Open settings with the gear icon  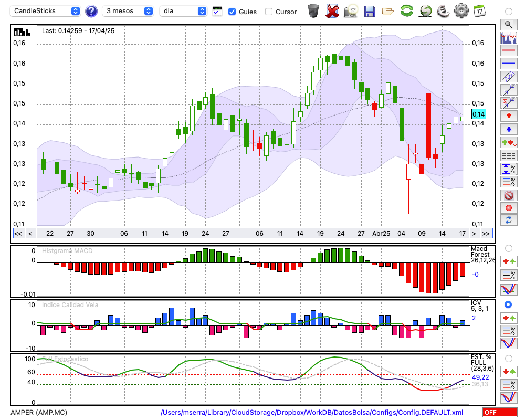(x=461, y=10)
